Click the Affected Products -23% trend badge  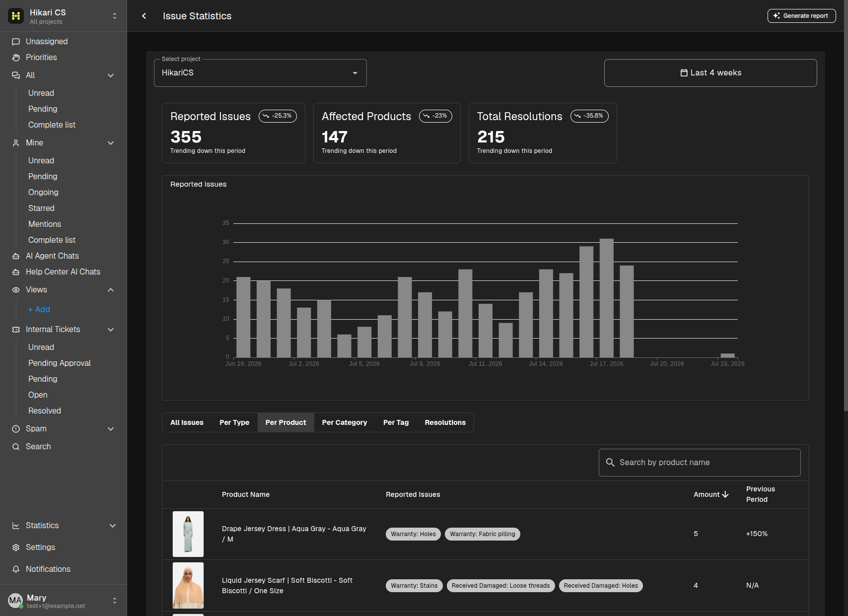tap(435, 116)
